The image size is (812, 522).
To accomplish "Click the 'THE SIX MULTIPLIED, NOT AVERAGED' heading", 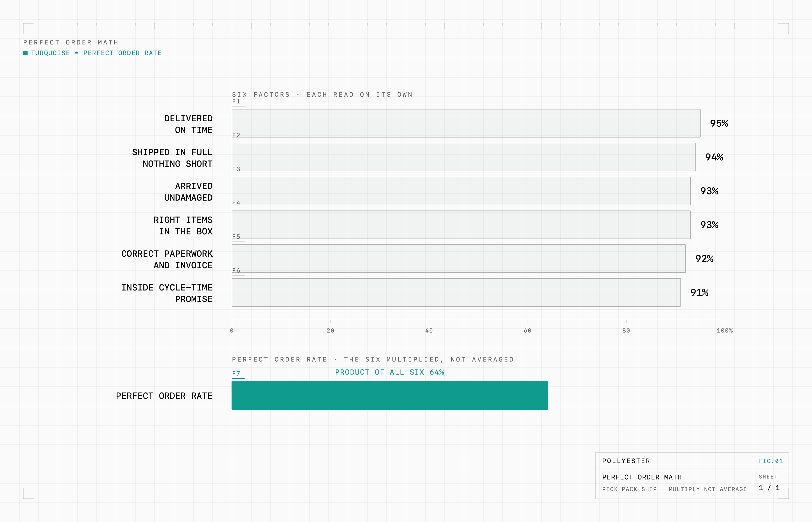I will (x=429, y=359).
